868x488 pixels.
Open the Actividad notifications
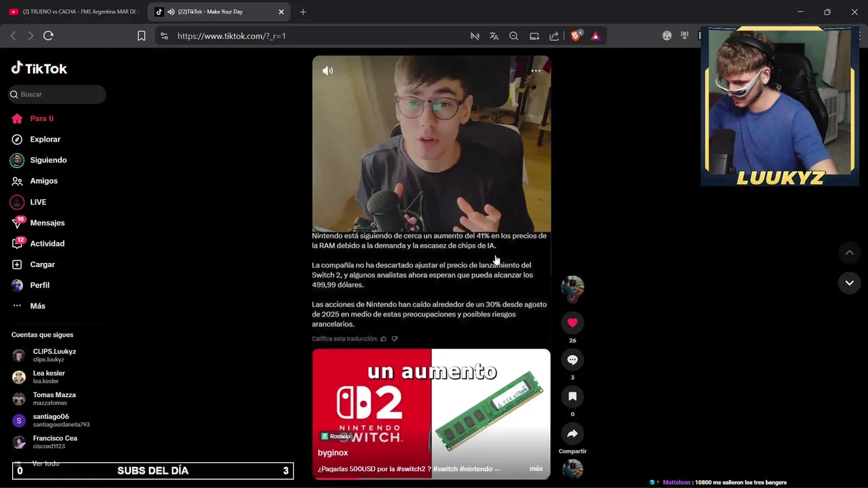tap(38, 243)
